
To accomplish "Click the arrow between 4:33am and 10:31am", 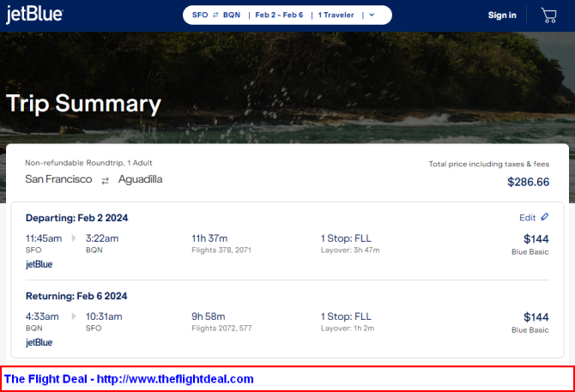I will coord(74,317).
